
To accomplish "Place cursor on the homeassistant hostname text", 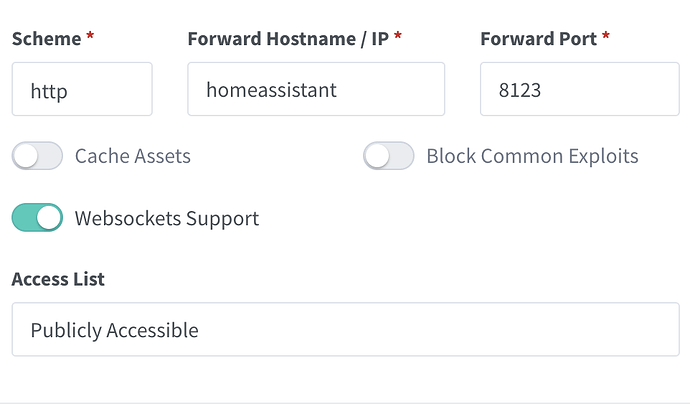I will 271,90.
